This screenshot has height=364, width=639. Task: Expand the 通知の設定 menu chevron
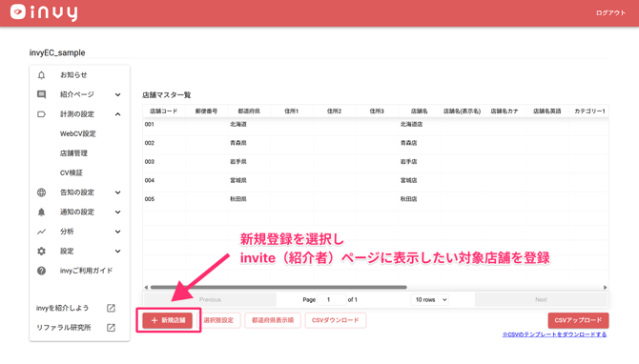click(117, 212)
